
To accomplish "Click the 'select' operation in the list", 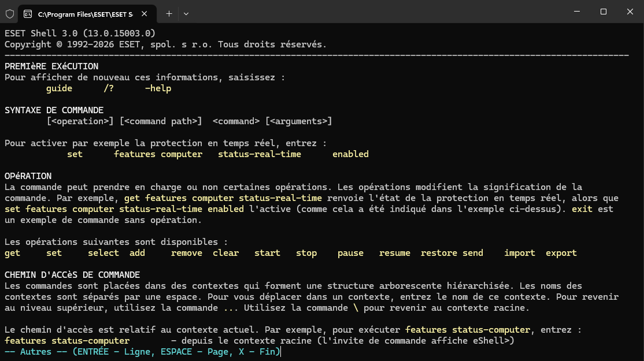I will pyautogui.click(x=103, y=253).
